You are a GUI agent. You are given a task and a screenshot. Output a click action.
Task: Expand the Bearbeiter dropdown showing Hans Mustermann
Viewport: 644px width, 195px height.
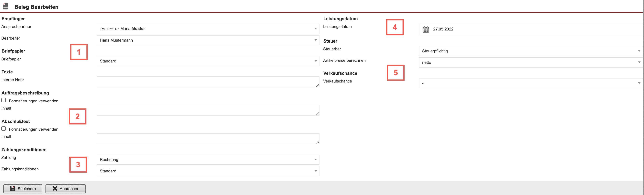(208, 40)
